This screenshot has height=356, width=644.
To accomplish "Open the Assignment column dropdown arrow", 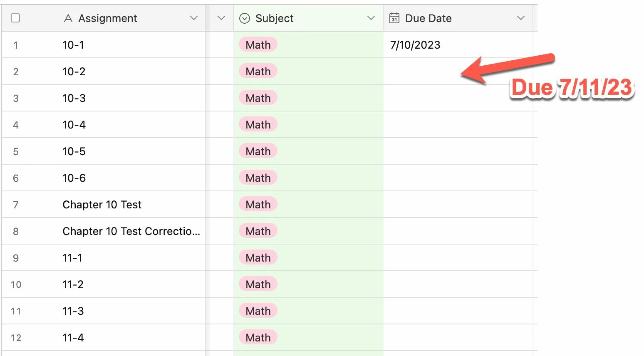I will [x=193, y=18].
